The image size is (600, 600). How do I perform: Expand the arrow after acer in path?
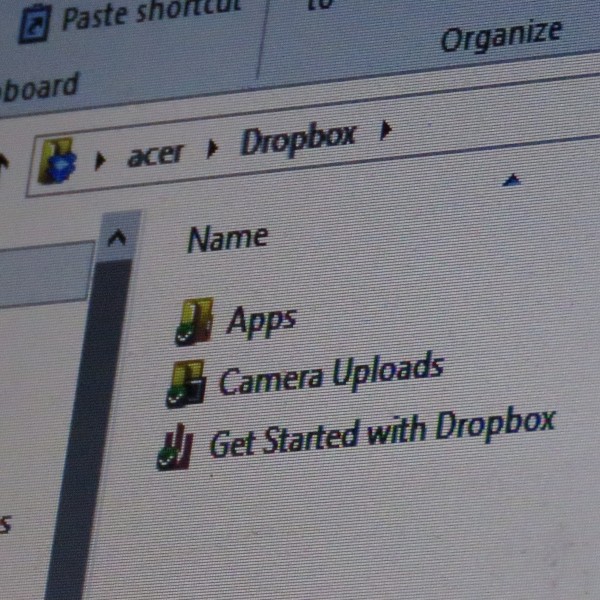[x=212, y=149]
